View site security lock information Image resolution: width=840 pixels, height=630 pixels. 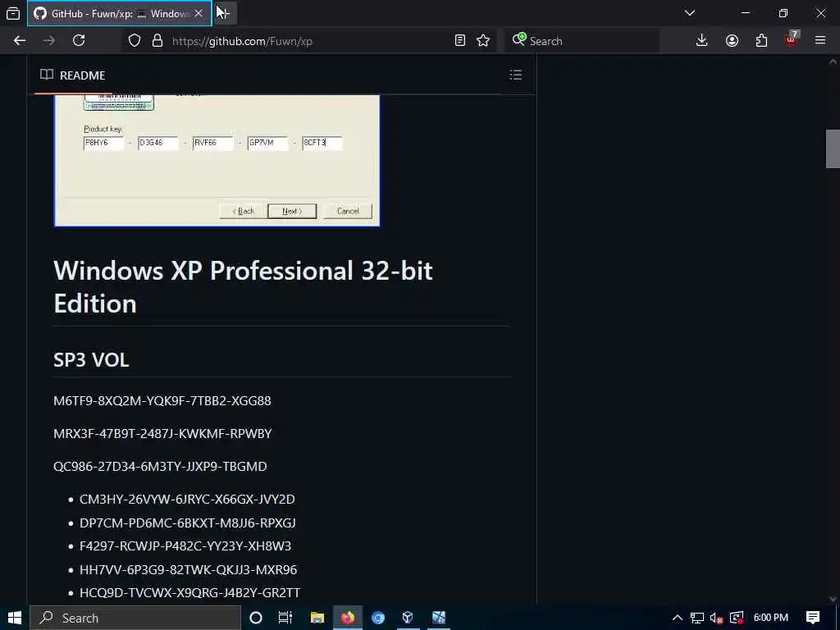click(x=157, y=41)
